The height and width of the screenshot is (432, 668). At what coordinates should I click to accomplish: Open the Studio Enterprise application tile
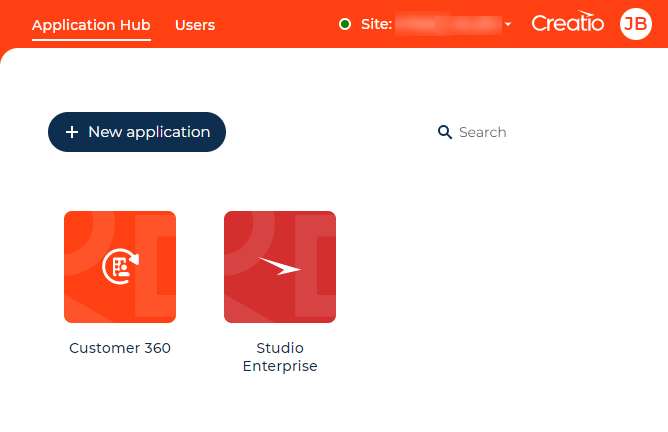coord(280,267)
